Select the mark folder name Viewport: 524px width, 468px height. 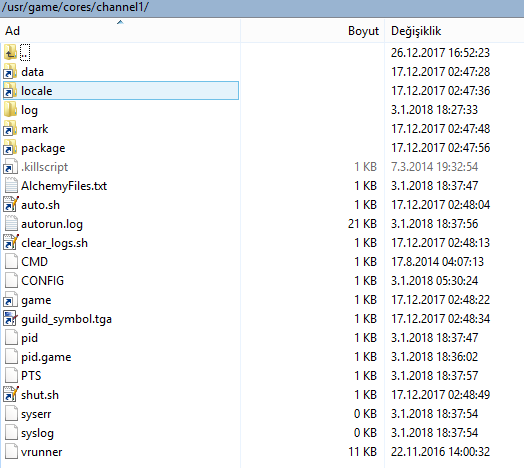pos(35,129)
